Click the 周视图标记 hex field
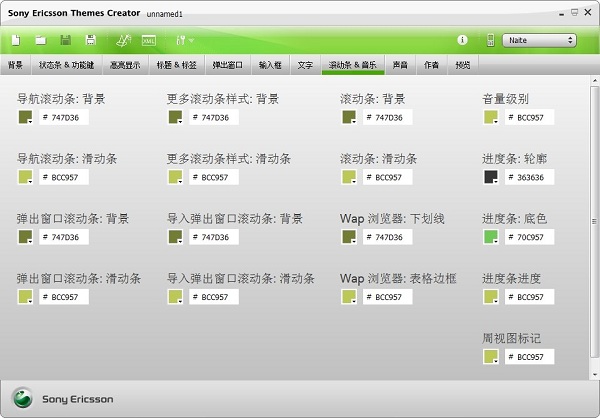This screenshot has width=600, height=418. [530, 356]
